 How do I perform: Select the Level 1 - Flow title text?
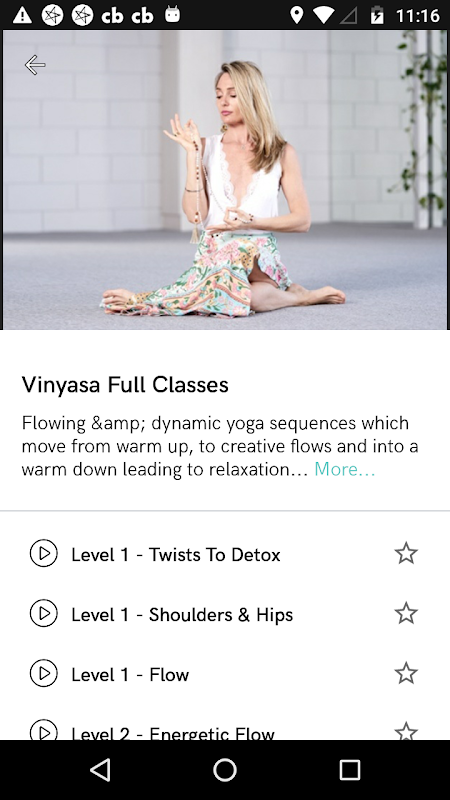pyautogui.click(x=130, y=675)
